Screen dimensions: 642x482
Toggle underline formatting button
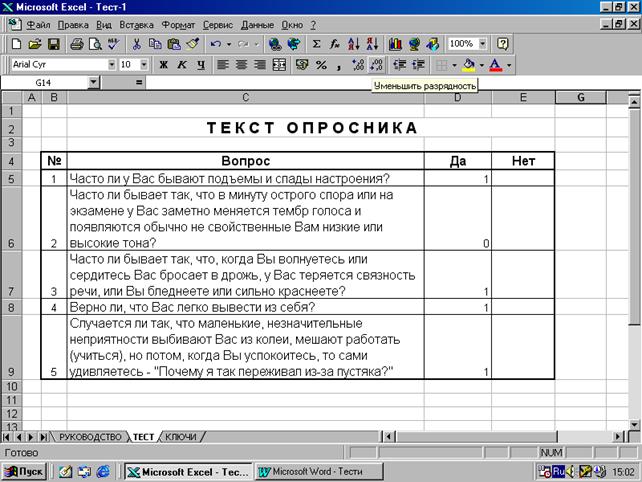(x=200, y=65)
